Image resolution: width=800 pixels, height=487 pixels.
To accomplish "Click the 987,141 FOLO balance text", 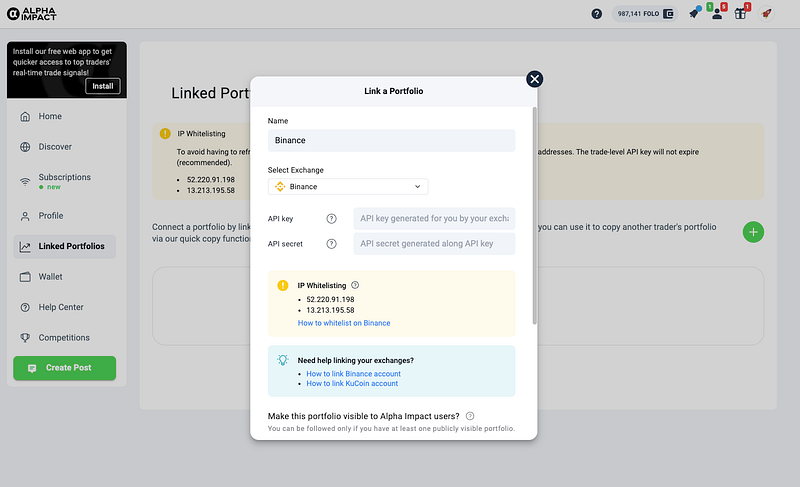I will (638, 14).
